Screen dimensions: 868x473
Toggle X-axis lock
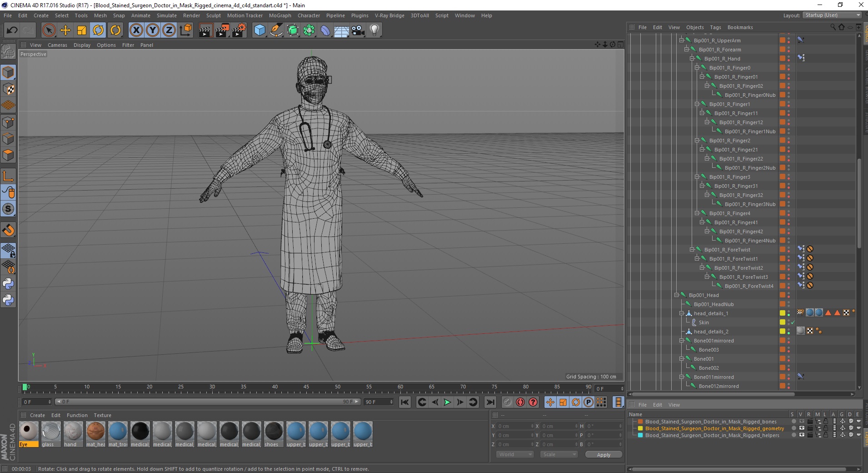136,30
